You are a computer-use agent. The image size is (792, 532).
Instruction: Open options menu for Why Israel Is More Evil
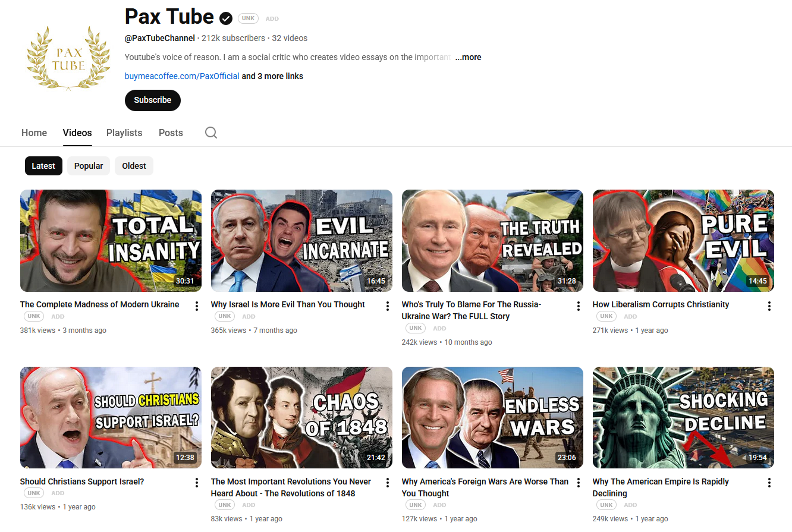(388, 306)
